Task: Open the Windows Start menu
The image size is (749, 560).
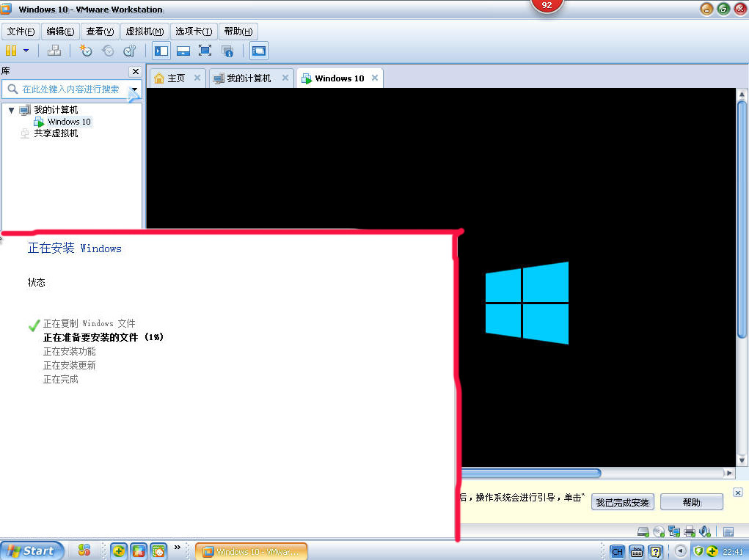Action: (x=32, y=551)
